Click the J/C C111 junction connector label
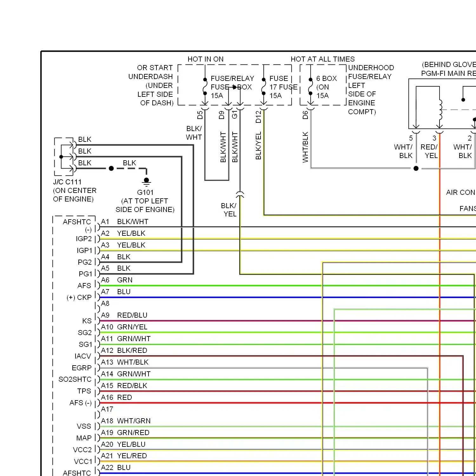Screen dimensions: 476x476 (67, 182)
